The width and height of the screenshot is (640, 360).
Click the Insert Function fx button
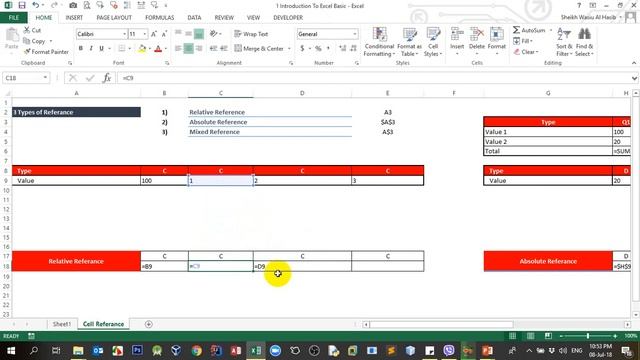(107, 78)
